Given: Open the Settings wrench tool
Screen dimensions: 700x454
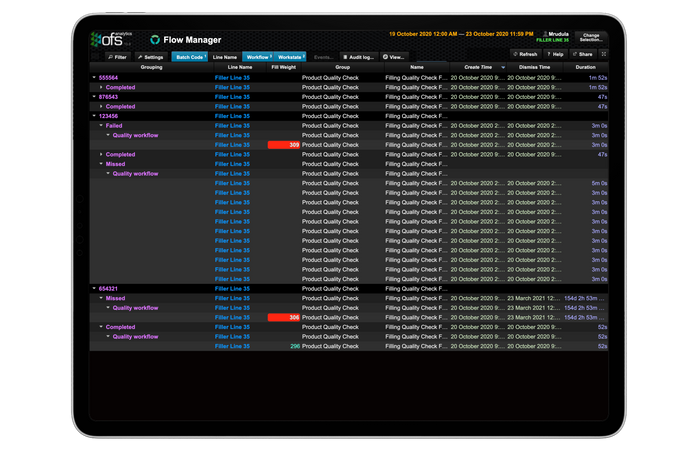Looking at the screenshot, I should pyautogui.click(x=150, y=57).
